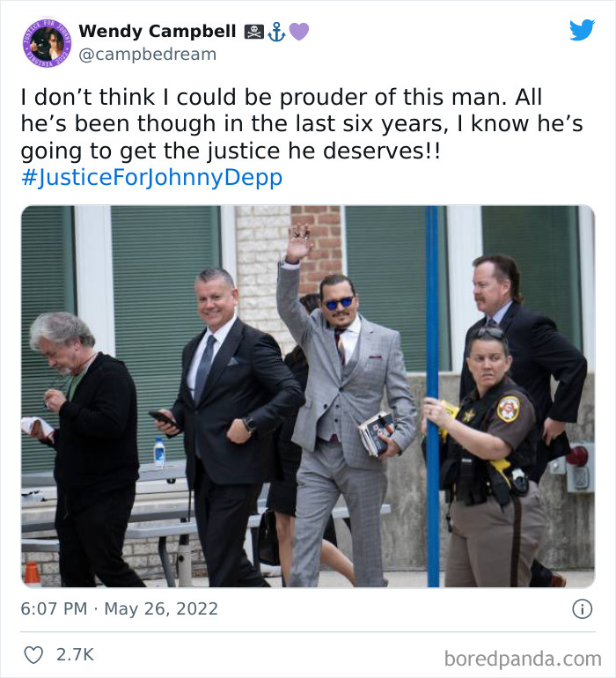The image size is (616, 678).
Task: Click the heart like icon
Action: click(x=33, y=654)
